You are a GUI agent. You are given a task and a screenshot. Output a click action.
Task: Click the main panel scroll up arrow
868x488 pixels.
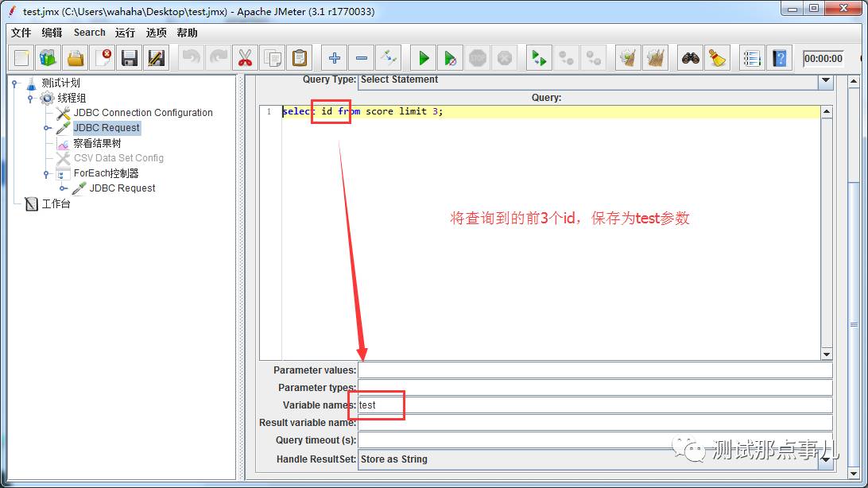(x=854, y=82)
